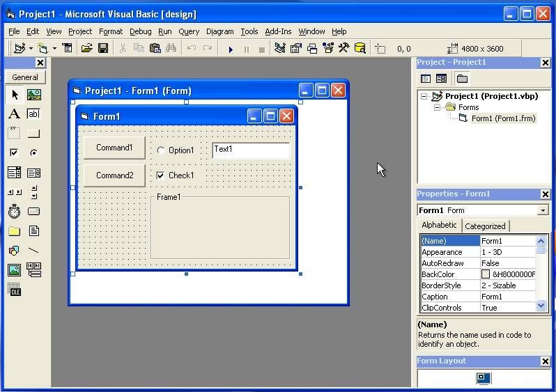Select the Option1 radio button on form
The height and width of the screenshot is (392, 556).
pyautogui.click(x=161, y=150)
